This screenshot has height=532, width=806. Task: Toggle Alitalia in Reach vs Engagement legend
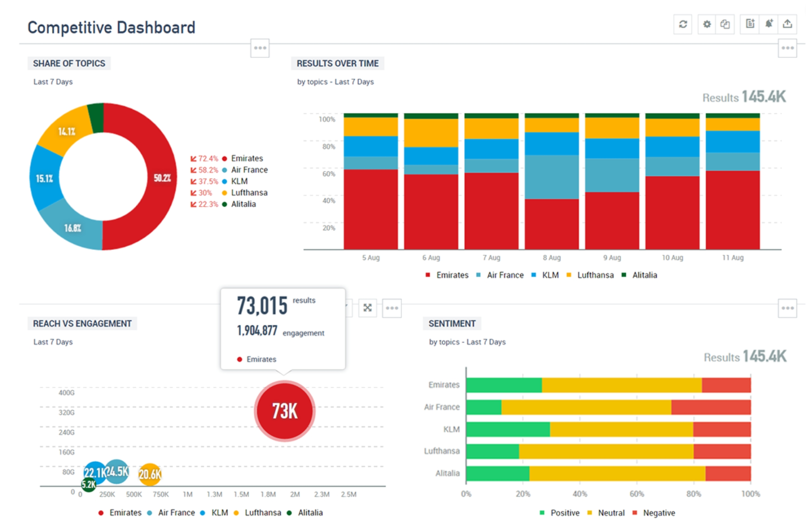click(x=305, y=513)
